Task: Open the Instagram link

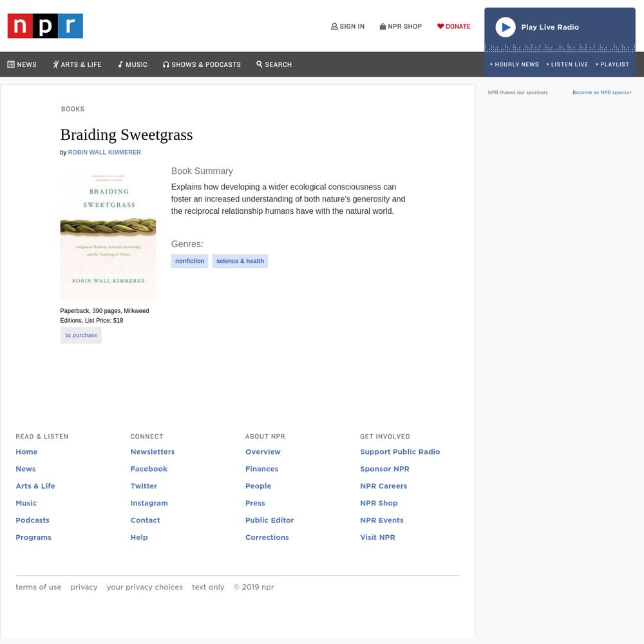Action: tap(149, 503)
